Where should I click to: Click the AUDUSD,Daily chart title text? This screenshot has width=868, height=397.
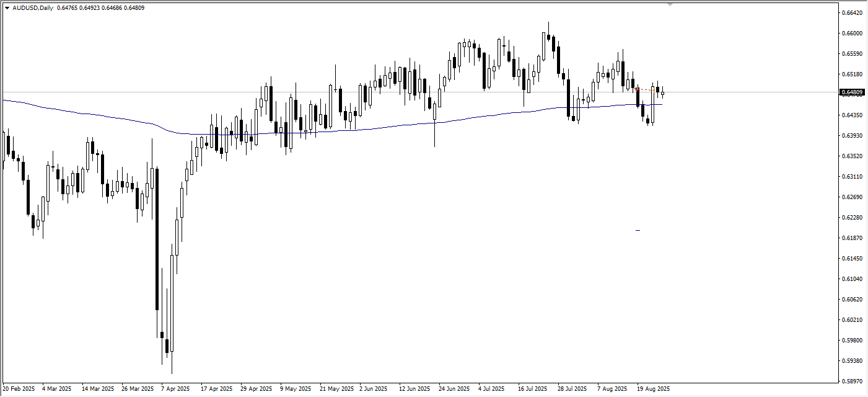pos(32,8)
